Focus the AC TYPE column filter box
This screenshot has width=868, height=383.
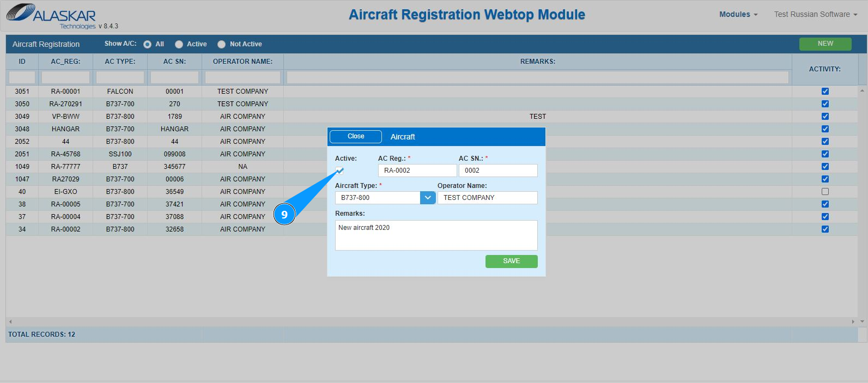coord(120,77)
